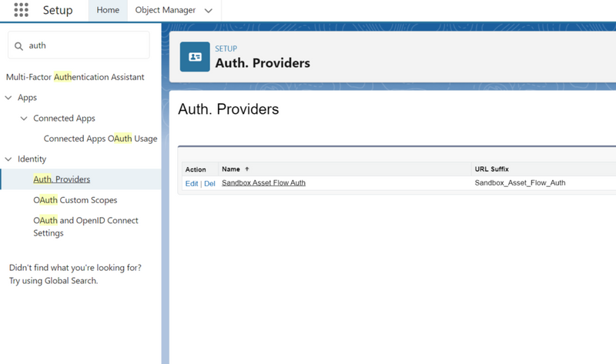Click the magnifier icon in Quick Find
The width and height of the screenshot is (616, 364).
[x=18, y=46]
